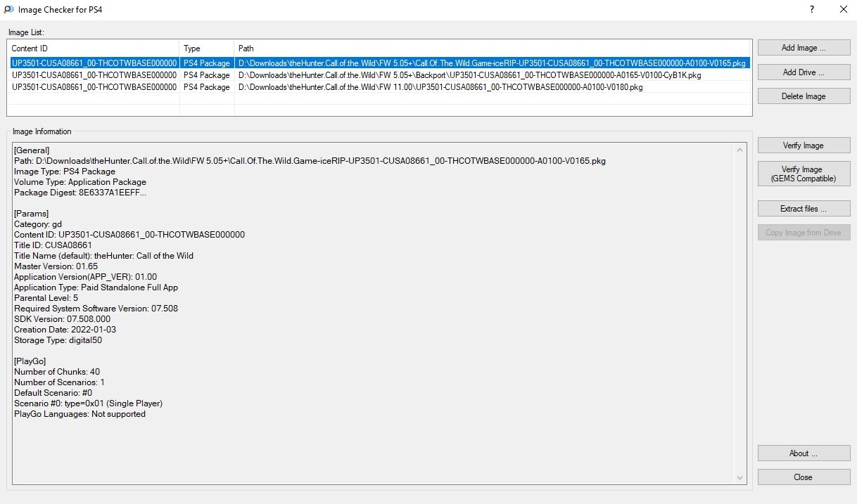Select the FW 11.00 V0180.pkg image row

coord(379,87)
